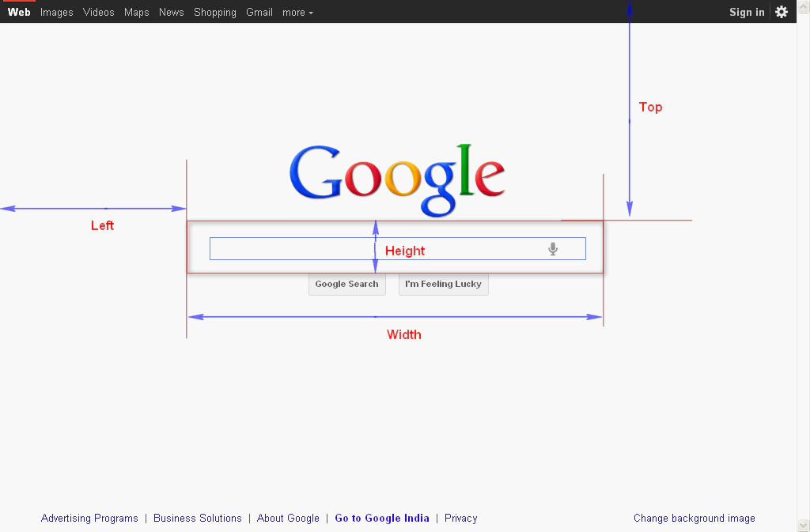Click Change background image
The width and height of the screenshot is (810, 532).
pyautogui.click(x=694, y=518)
